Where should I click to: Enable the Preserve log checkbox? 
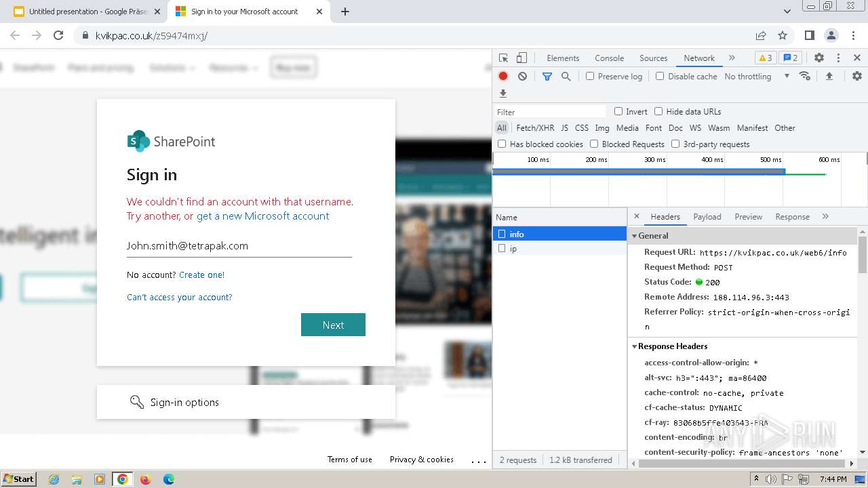point(590,76)
